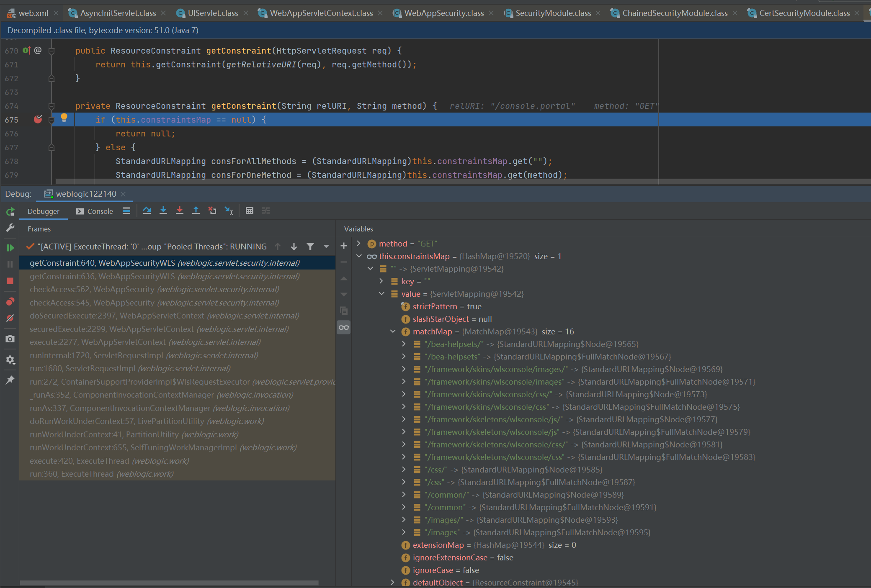Expand defaultObject ResourceConstraint node
This screenshot has height=588, width=871.
392,582
